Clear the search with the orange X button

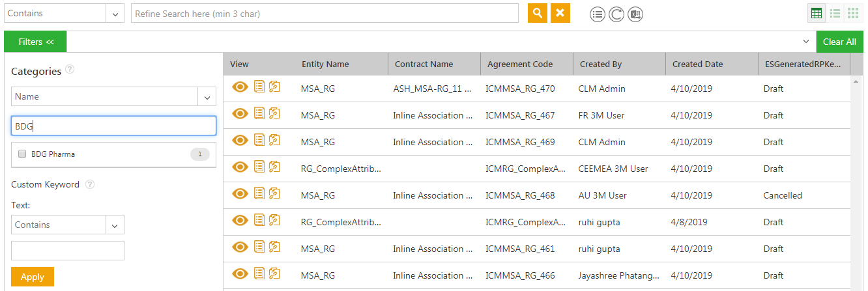[560, 13]
